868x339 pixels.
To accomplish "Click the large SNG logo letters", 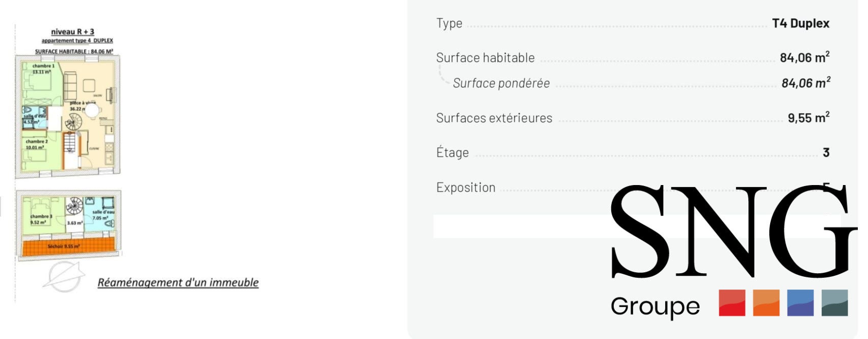I will 733,232.
